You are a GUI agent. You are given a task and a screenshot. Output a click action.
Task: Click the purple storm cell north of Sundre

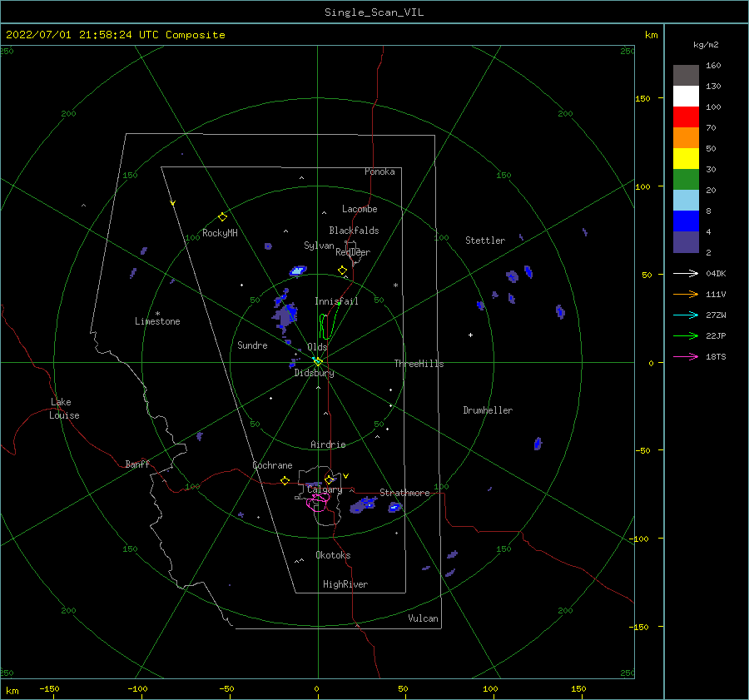[x=285, y=313]
